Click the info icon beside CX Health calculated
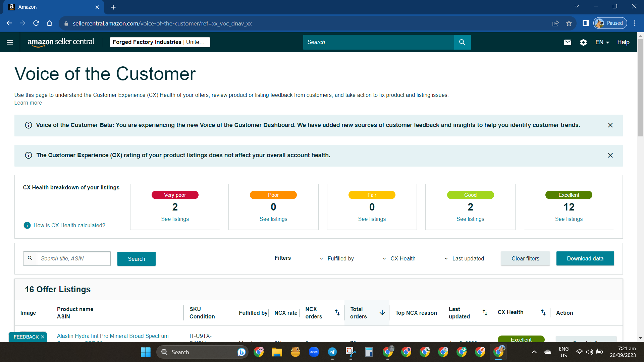The image size is (644, 362). [x=27, y=225]
